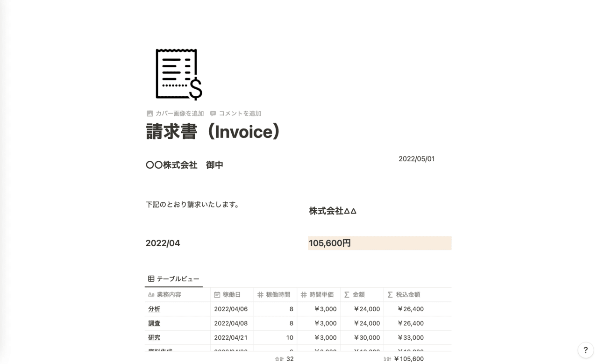This screenshot has width=598, height=364.
Task: Click date cell 2022/04/08
Action: coord(232,323)
